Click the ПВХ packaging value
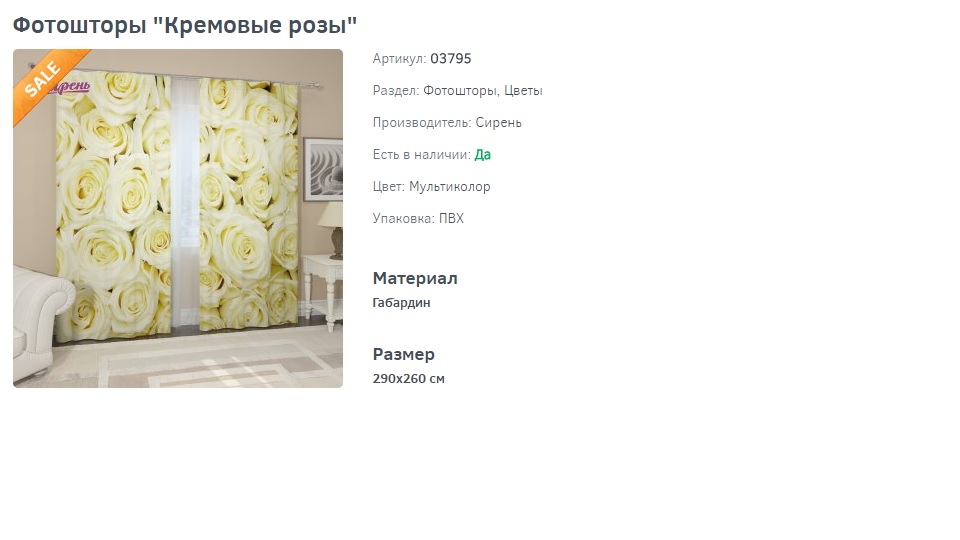The image size is (960, 540). tap(451, 219)
